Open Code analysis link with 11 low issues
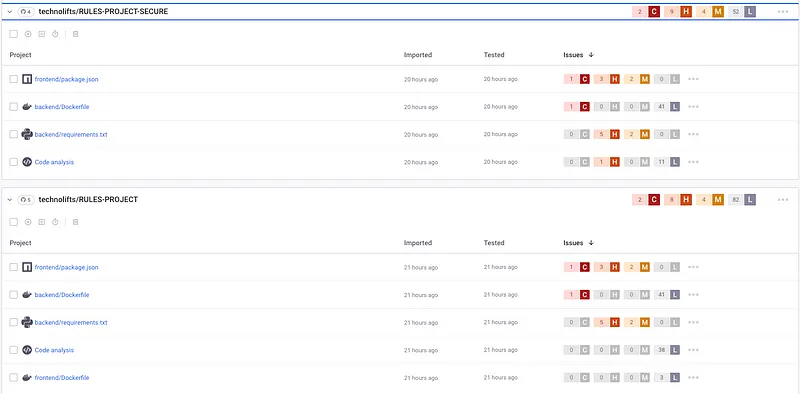Image resolution: width=800 pixels, height=394 pixels. tap(54, 162)
